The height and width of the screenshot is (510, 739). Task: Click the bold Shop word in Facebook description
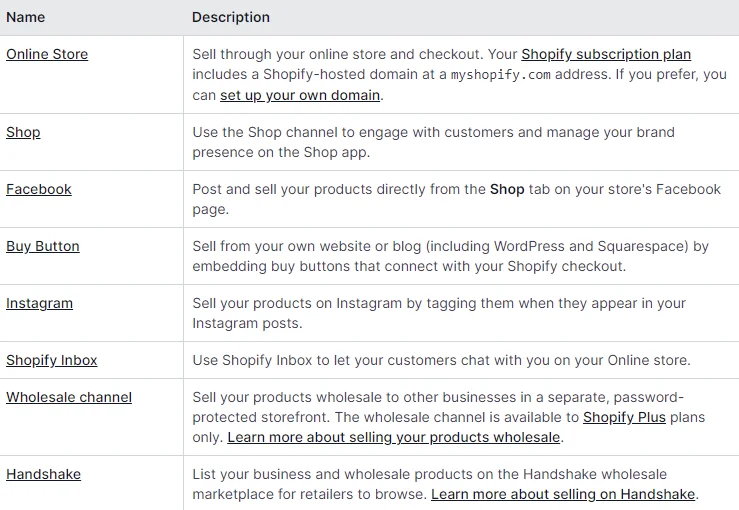point(507,189)
